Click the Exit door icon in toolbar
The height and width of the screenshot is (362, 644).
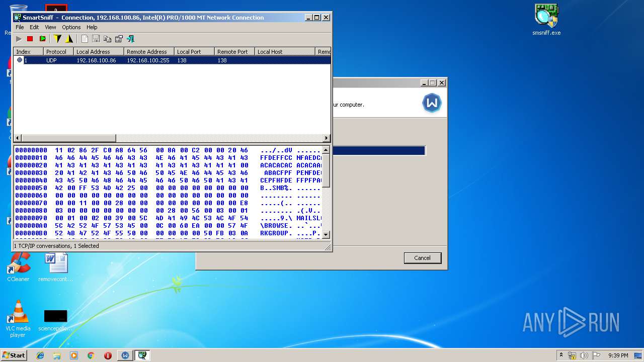[x=130, y=39]
